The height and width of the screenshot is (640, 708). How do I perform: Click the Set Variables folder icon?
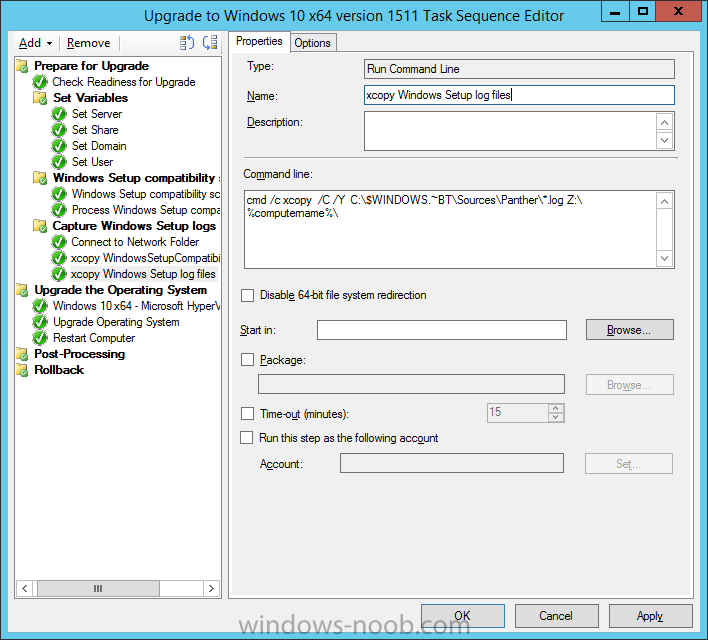(40, 98)
